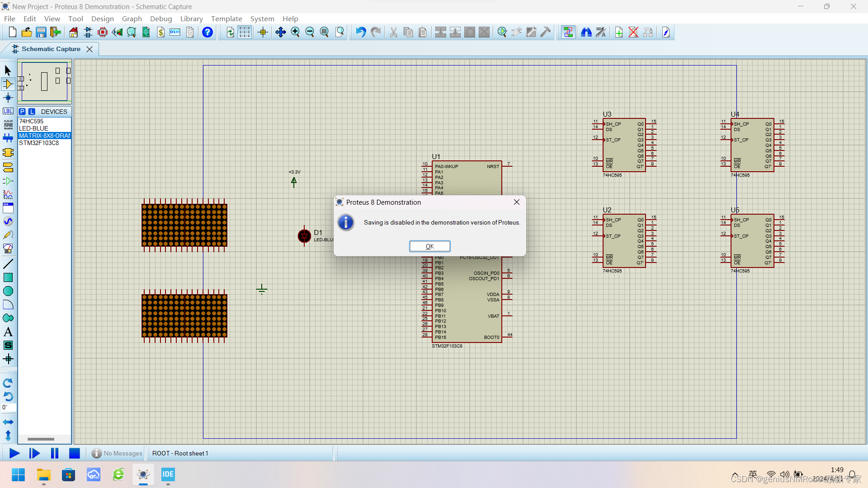The height and width of the screenshot is (488, 868).
Task: Open File Explorer from the taskbar
Action: coord(43,475)
